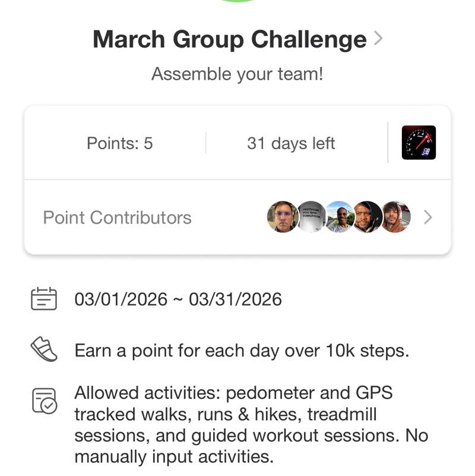Click the allowed activities checkmark icon
This screenshot has width=475, height=476.
coord(44,401)
